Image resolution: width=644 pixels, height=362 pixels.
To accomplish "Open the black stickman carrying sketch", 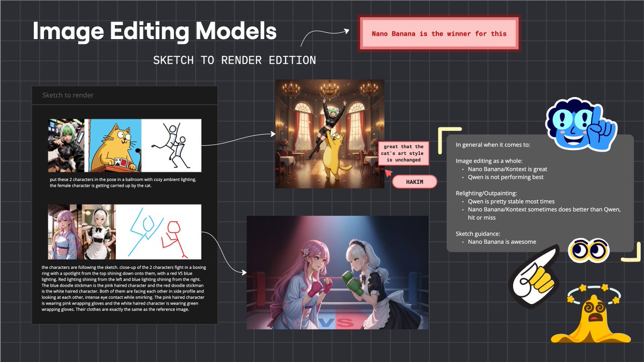I will [171, 145].
